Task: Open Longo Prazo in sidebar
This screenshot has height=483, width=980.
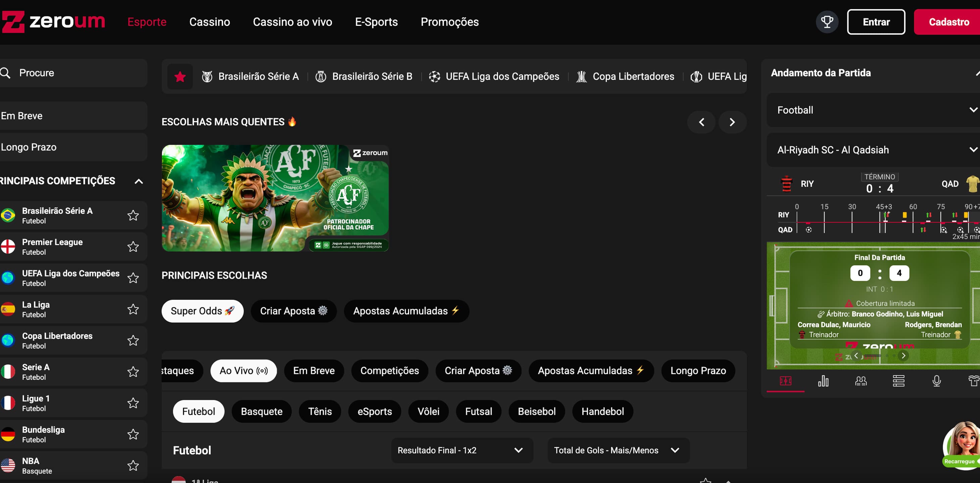Action: tap(73, 147)
